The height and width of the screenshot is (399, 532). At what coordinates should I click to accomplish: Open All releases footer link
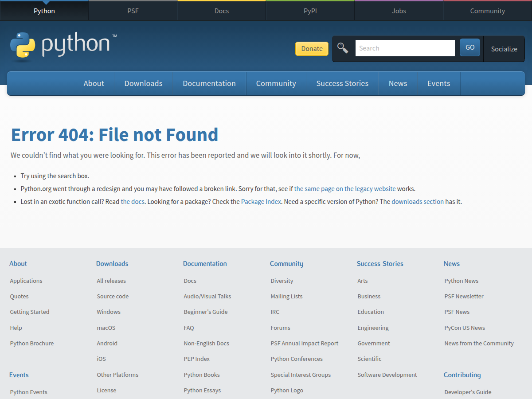tap(111, 281)
